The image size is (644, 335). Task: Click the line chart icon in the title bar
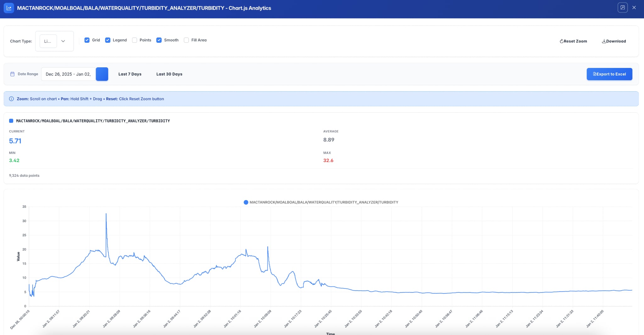click(x=9, y=8)
